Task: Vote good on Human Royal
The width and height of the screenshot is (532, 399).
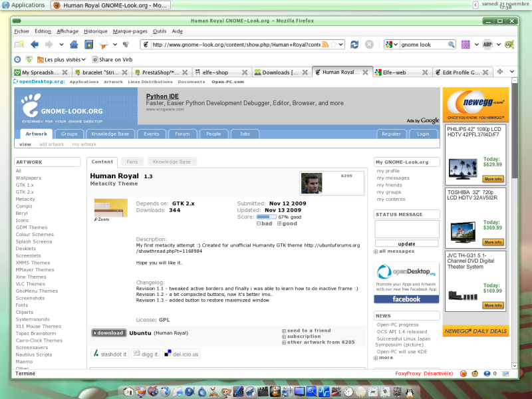Action: (287, 223)
